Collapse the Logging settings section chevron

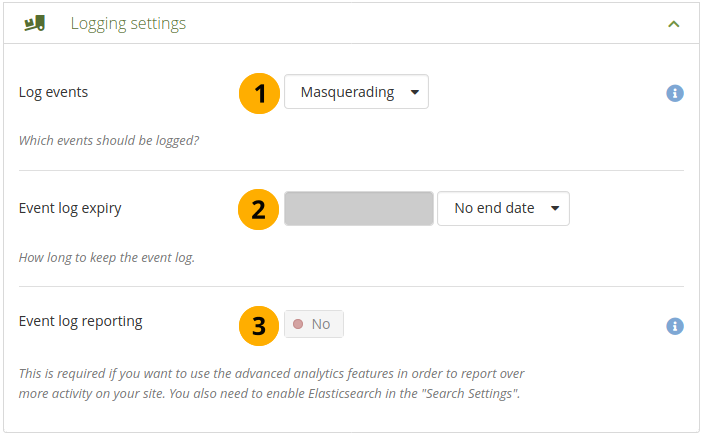click(x=674, y=23)
